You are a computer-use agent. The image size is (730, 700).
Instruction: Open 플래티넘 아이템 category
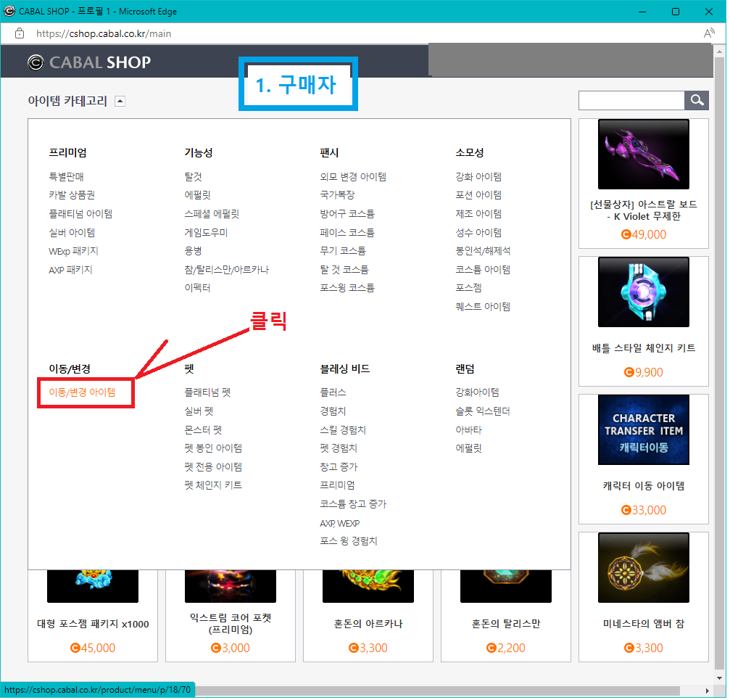(81, 215)
